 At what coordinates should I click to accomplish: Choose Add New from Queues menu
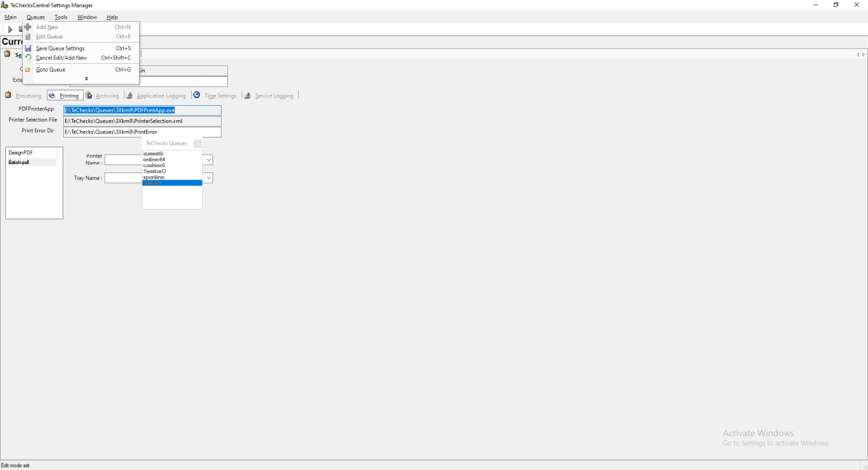click(x=81, y=27)
